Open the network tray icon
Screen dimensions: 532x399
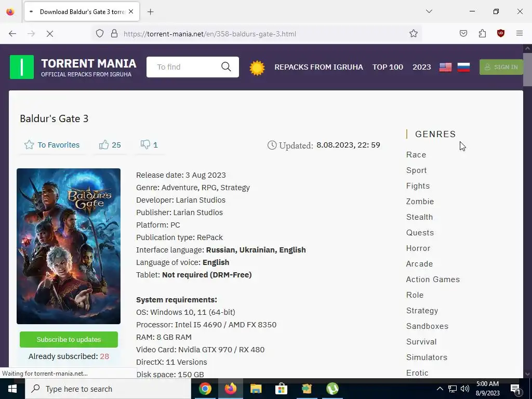[x=453, y=389]
